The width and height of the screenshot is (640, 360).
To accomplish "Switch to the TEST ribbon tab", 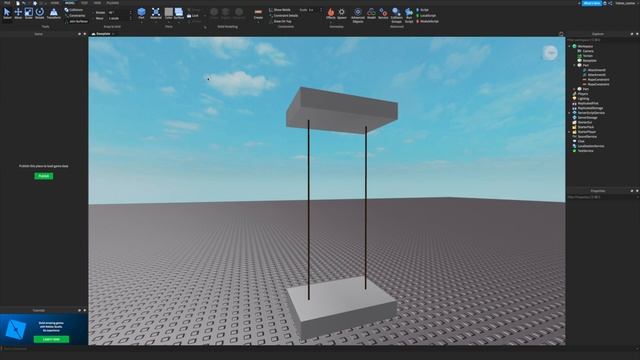I will point(84,3).
